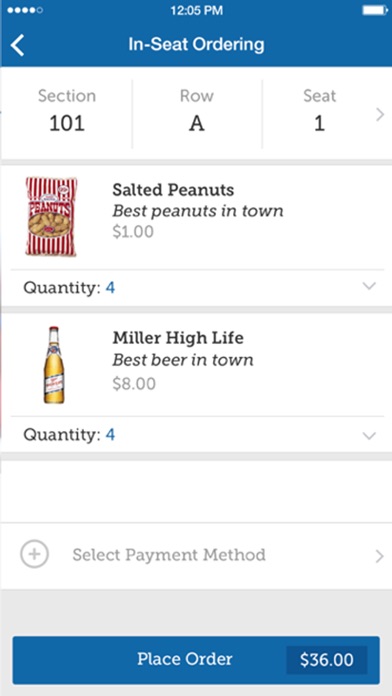Tap the battery icon in status bar
The width and height of the screenshot is (392, 696).
pyautogui.click(x=376, y=10)
